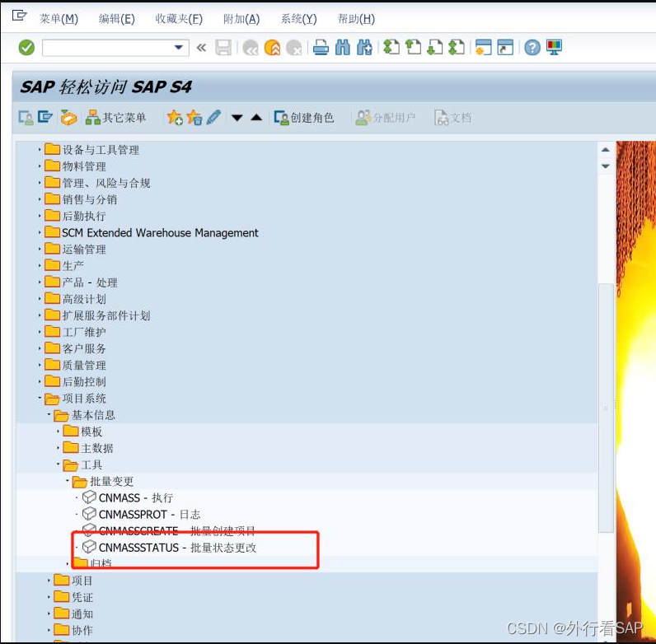This screenshot has width=656, height=644.
Task: Click the Add to Favorites star icon
Action: tap(175, 118)
